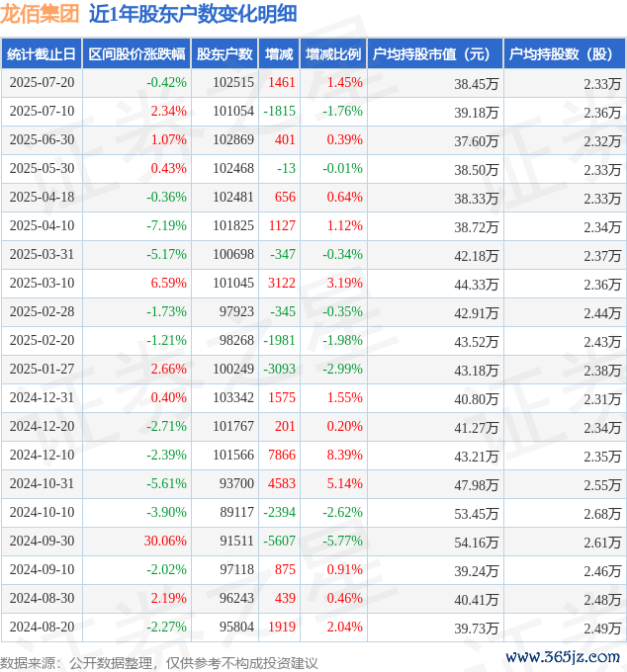627x672 pixels.
Task: Click the 4583 increase value
Action: (282, 483)
